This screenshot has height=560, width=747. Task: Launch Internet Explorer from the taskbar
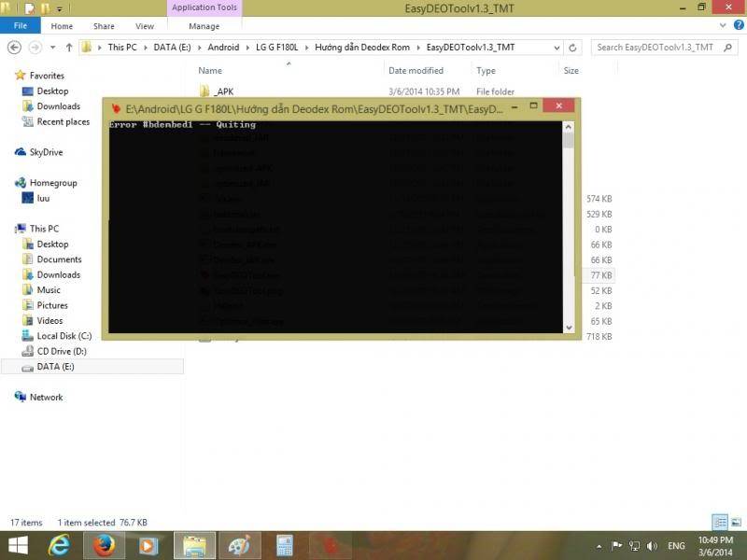click(59, 545)
